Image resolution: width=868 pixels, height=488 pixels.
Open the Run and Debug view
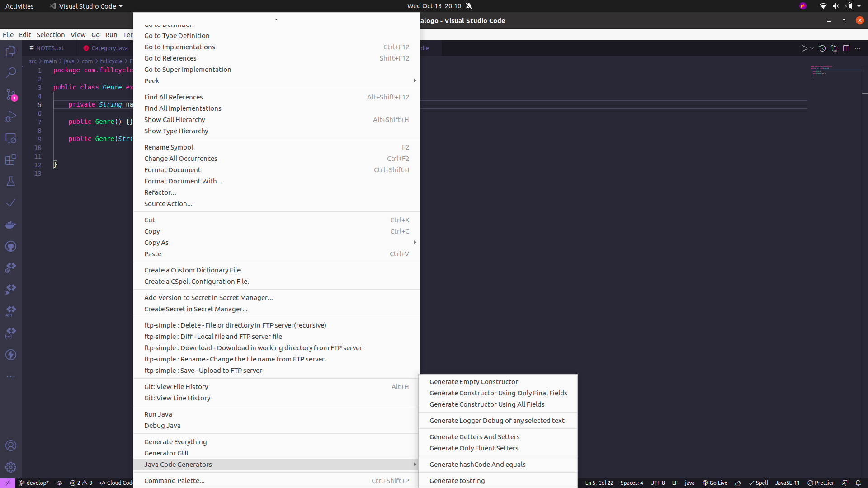coord(11,116)
